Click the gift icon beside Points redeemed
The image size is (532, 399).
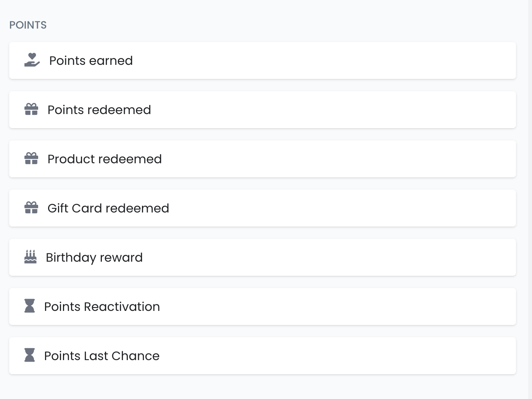point(31,109)
